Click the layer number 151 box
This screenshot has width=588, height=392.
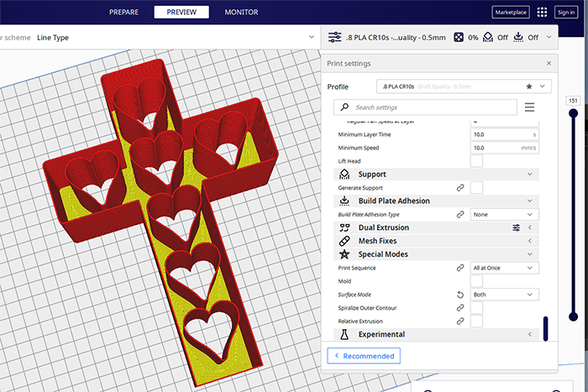point(573,101)
